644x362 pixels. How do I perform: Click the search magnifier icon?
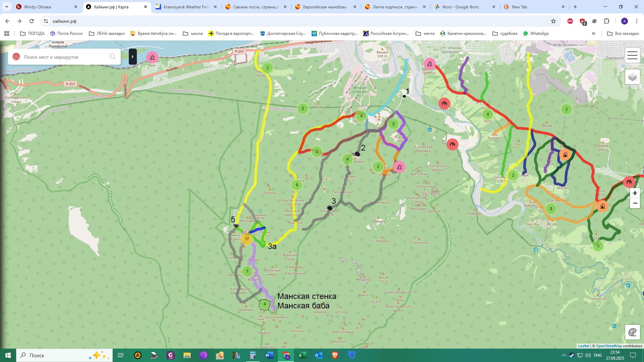point(113,57)
